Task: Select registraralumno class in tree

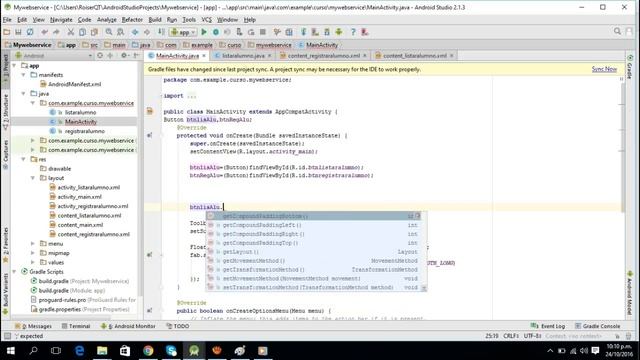Action: pos(84,131)
